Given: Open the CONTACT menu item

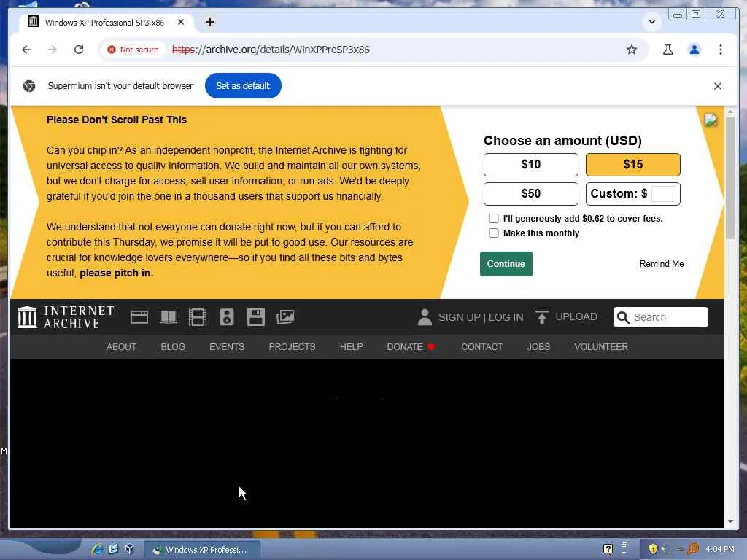Looking at the screenshot, I should tap(481, 347).
